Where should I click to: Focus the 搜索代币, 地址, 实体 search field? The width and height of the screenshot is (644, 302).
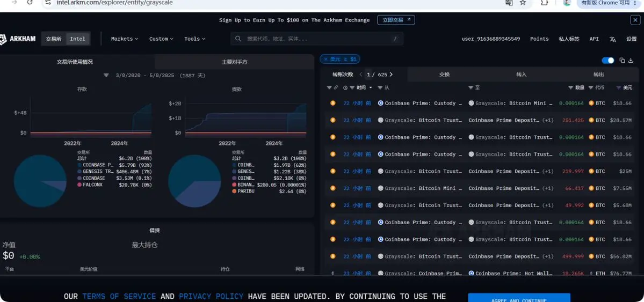317,39
